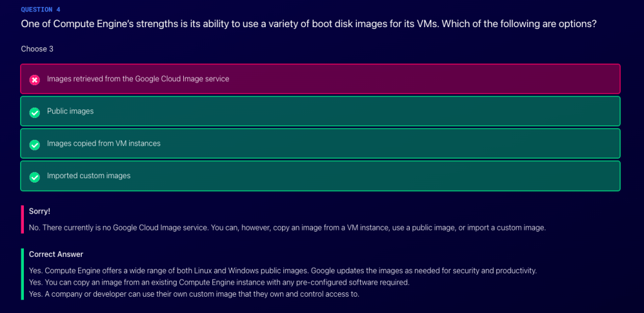644x313 pixels.
Task: Click the pink bar beside the Sorry feedback
Action: 22,219
